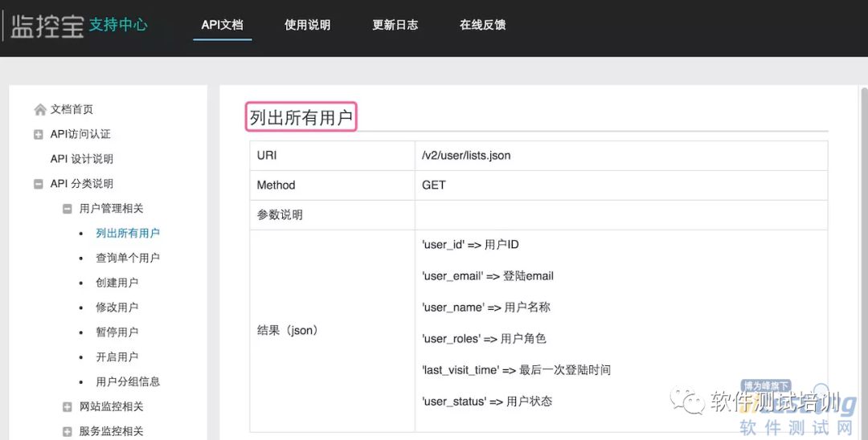
Task: Expand the API访问认证 section
Action: 39,134
